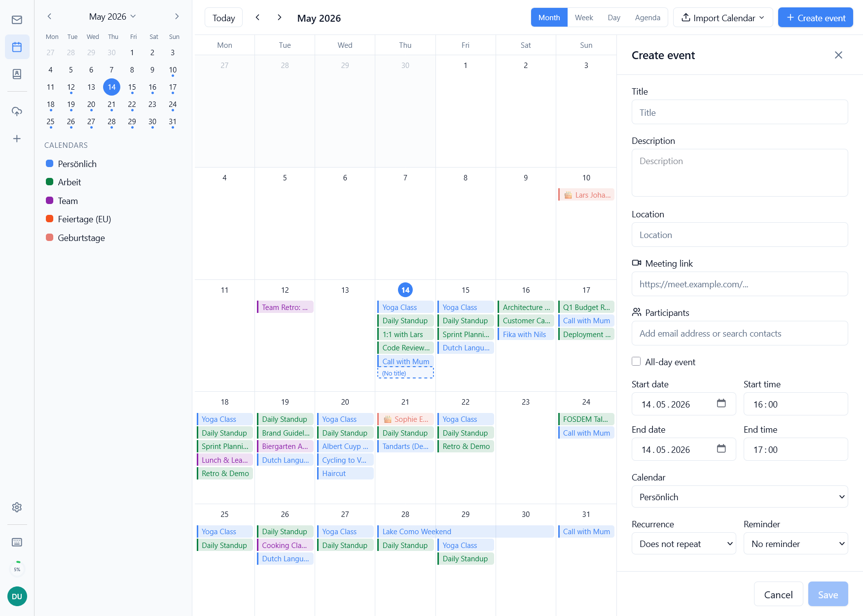Click the DU user avatar
The width and height of the screenshot is (863, 616).
point(17,596)
